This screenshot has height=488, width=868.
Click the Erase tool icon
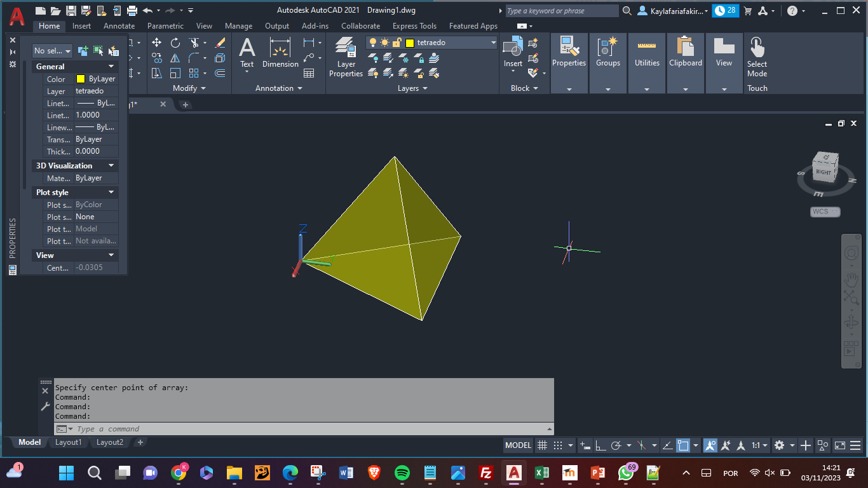(x=220, y=43)
